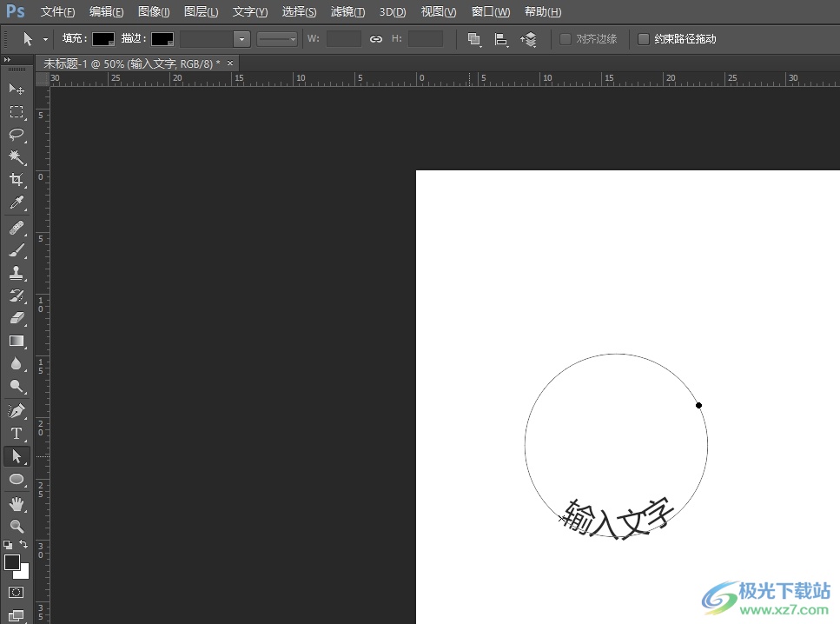This screenshot has height=624, width=840.
Task: Activate the Crop tool
Action: point(16,180)
